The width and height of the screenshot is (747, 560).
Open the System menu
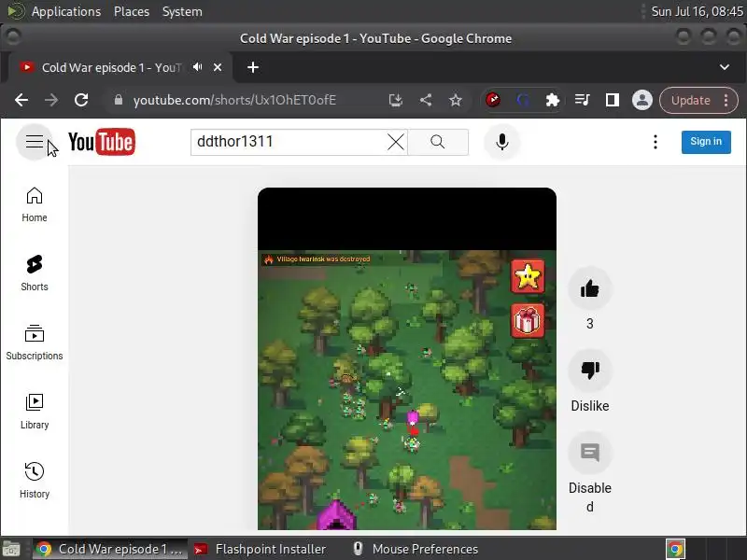(x=182, y=11)
